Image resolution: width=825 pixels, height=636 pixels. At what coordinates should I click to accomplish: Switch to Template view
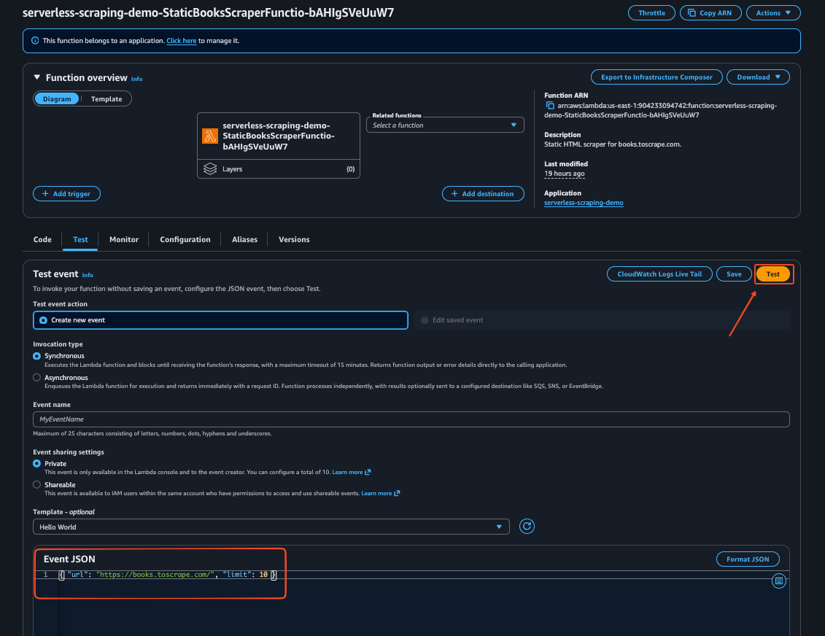tap(106, 99)
